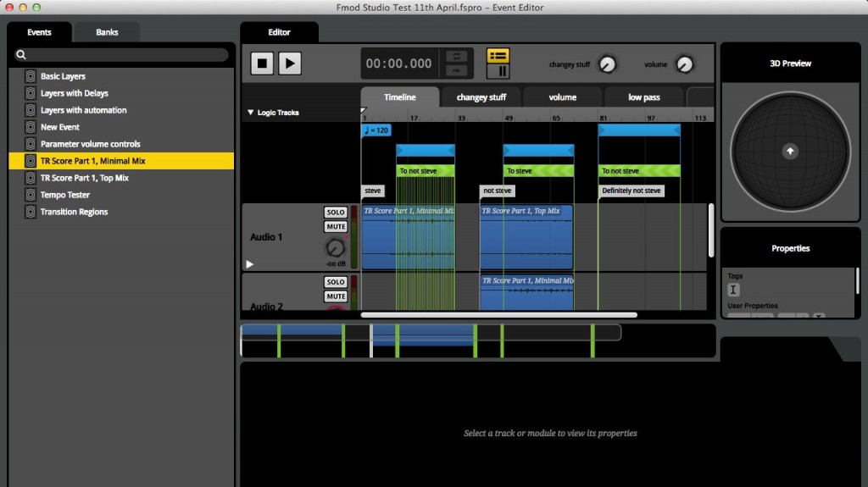Click the add tag icon under Tags

tap(734, 290)
